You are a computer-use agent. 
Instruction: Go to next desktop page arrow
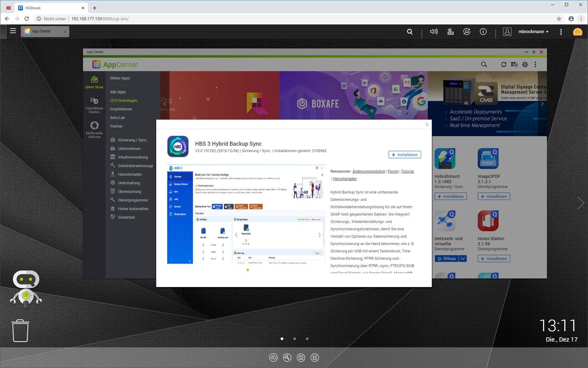click(x=580, y=203)
